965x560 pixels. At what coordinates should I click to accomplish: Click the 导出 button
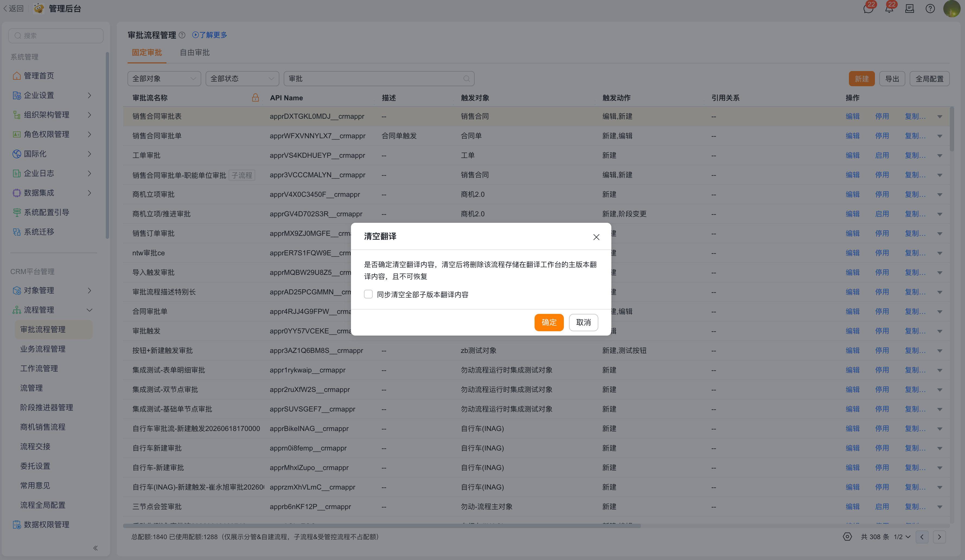pos(892,79)
